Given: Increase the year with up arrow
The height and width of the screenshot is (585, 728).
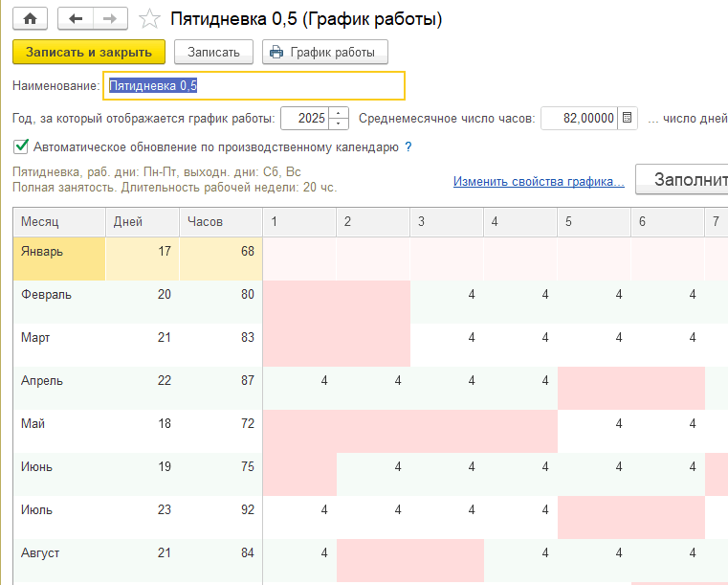Looking at the screenshot, I should tap(339, 113).
